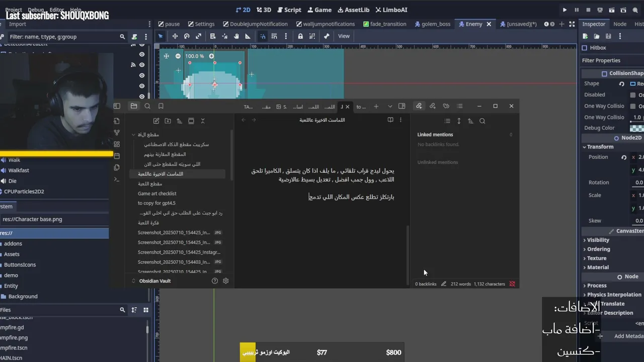Toggle Smart Snap in viewport toolbar
Screen dimensions: 644x362
click(263, 36)
